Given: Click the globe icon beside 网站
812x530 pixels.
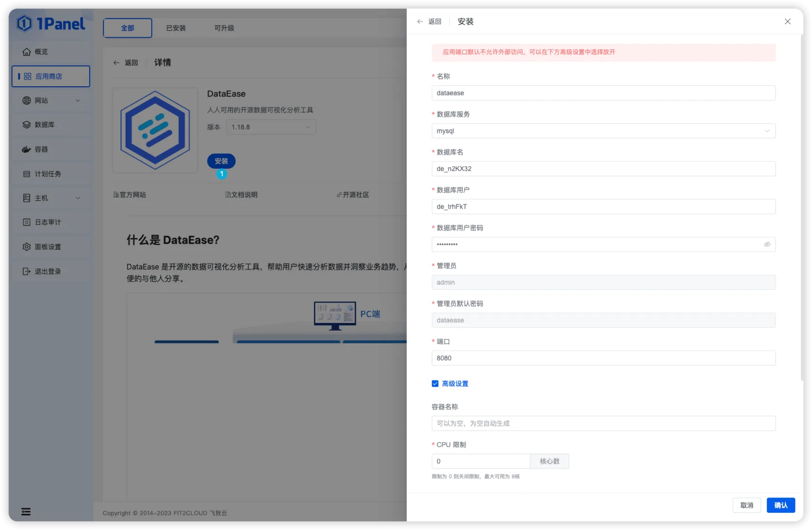Looking at the screenshot, I should click(27, 100).
